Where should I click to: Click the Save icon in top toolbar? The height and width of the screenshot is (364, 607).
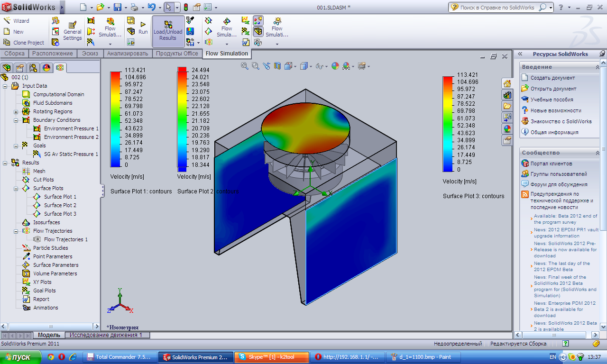[x=118, y=7]
